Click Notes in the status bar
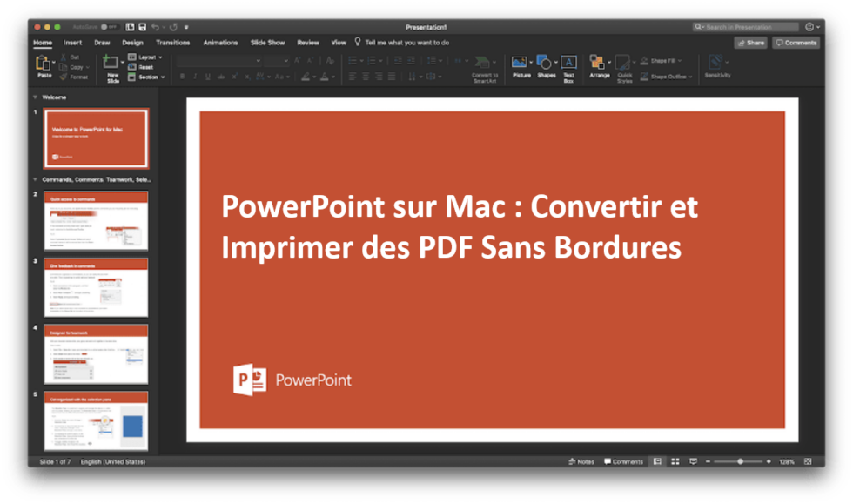 point(581,461)
